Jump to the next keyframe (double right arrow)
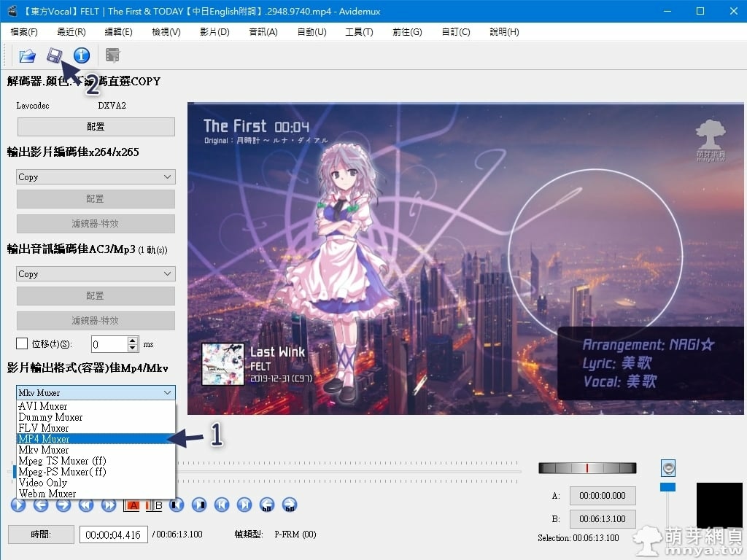 [x=109, y=505]
